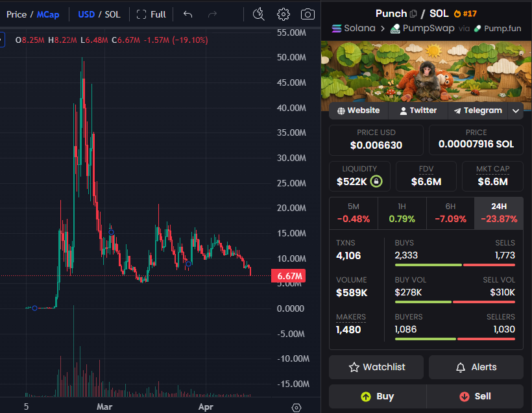Click the green Buy button
This screenshot has width=532, height=413.
378,396
